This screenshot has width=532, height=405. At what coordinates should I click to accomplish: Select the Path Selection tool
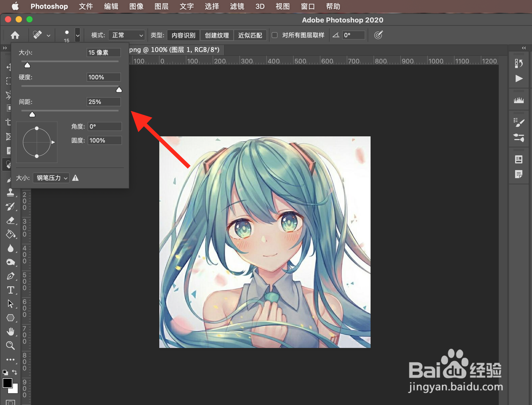[10, 304]
